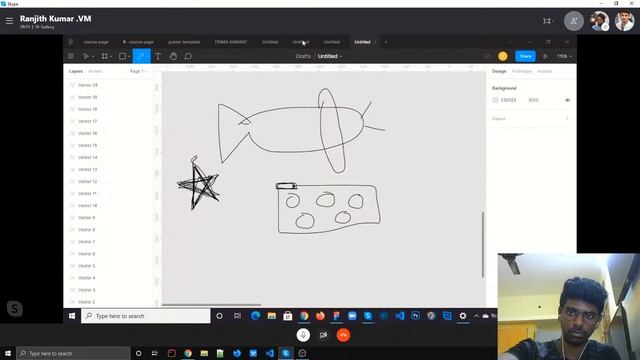Viewport: 640px width, 360px height.
Task: Select the Frame tool in Figma toolbar
Action: coord(104,56)
